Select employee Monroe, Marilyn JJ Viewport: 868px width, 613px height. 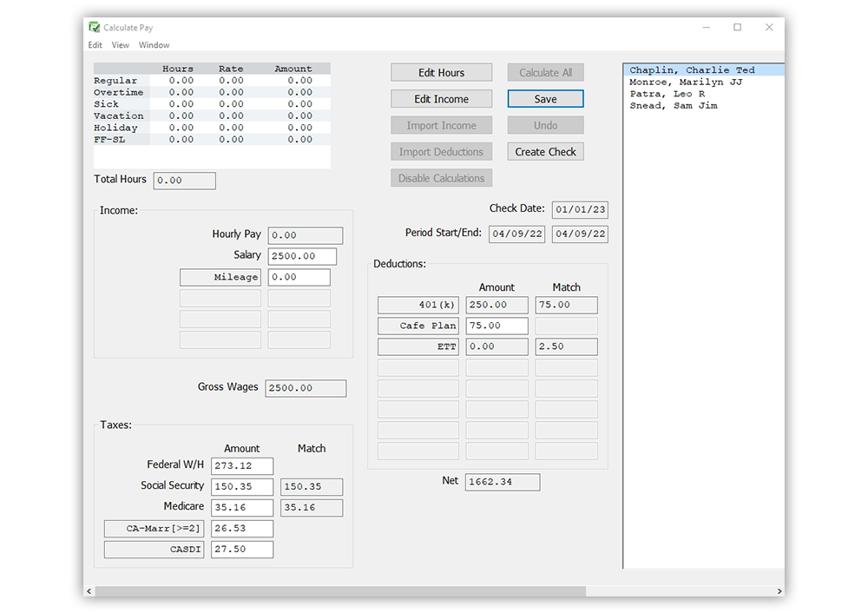(x=688, y=82)
